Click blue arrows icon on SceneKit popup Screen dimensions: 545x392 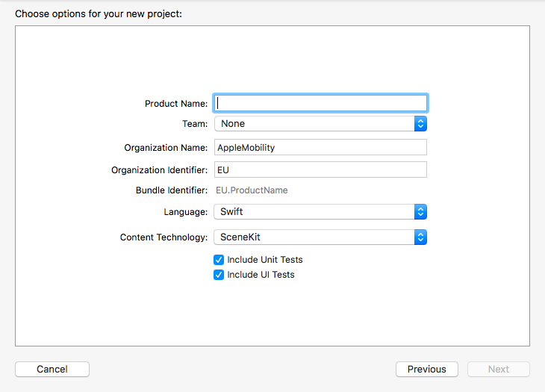[x=420, y=237]
